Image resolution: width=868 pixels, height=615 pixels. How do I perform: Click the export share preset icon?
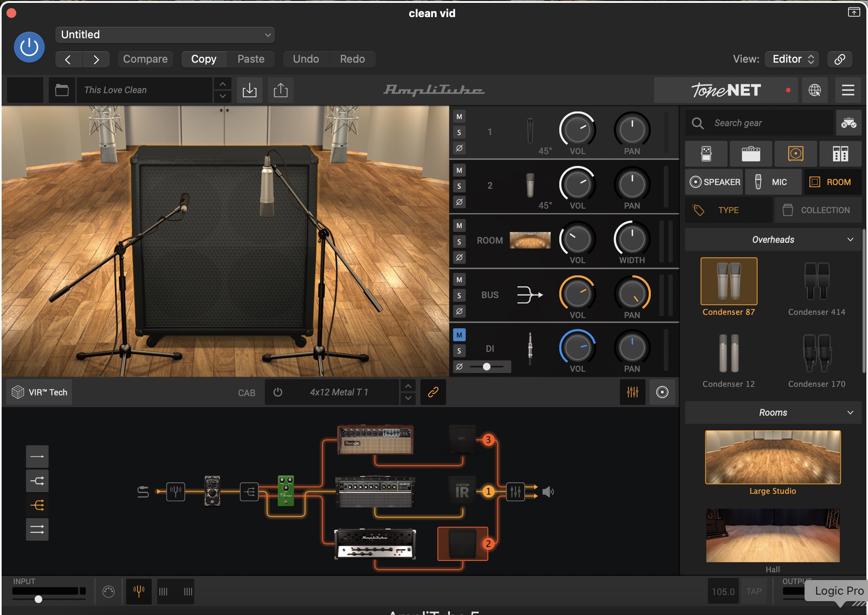coord(281,90)
